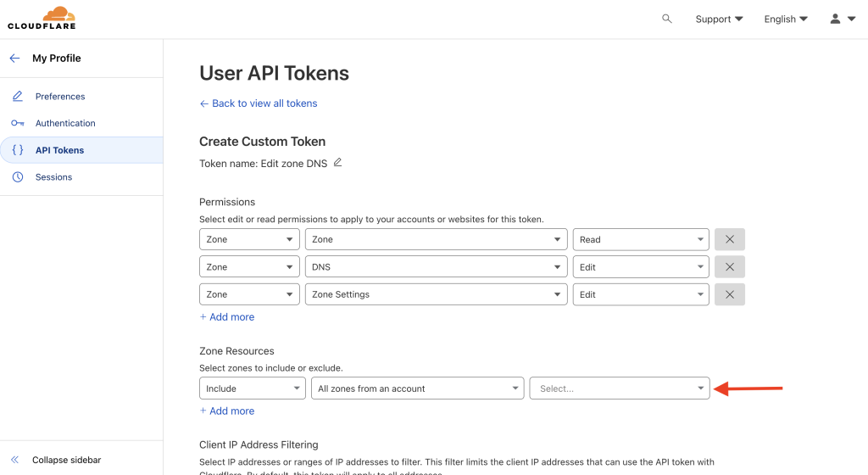868x475 pixels.
Task: Remove the Zone Settings permission row
Action: click(x=729, y=294)
